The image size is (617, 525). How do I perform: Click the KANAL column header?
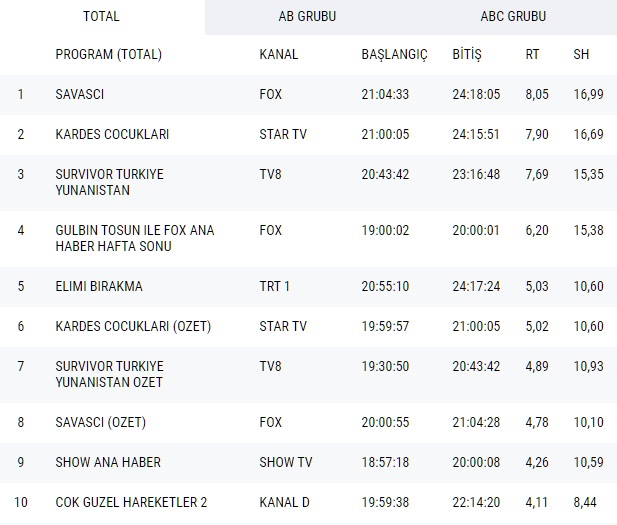pos(278,54)
